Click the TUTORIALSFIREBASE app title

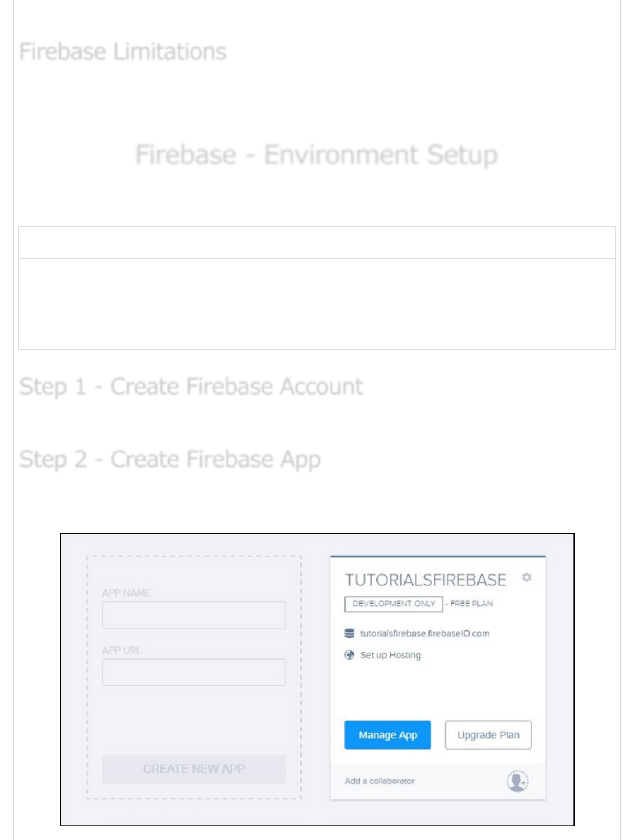coord(426,580)
